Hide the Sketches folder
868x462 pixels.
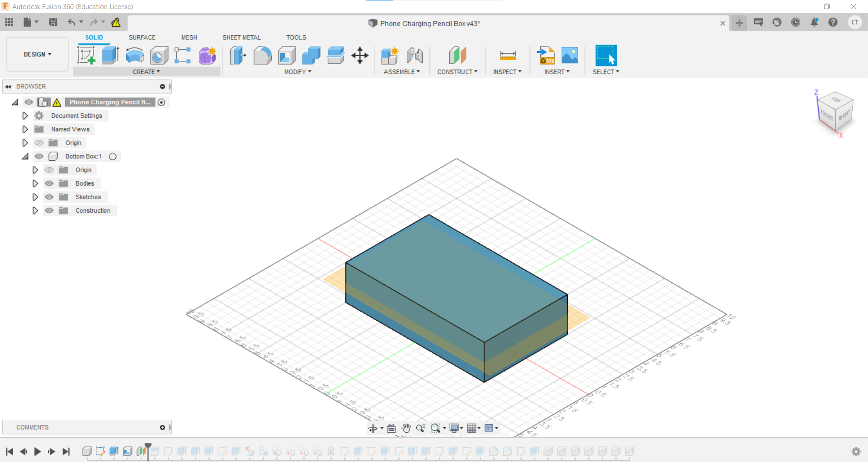(49, 197)
